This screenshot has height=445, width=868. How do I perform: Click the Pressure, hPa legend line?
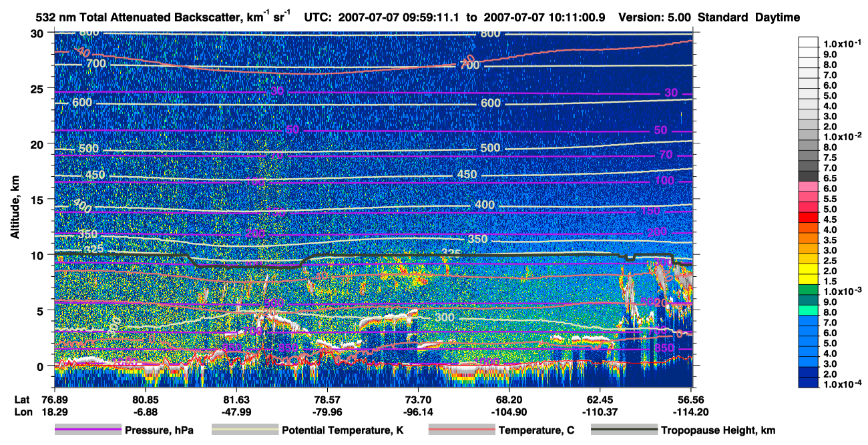[x=88, y=430]
